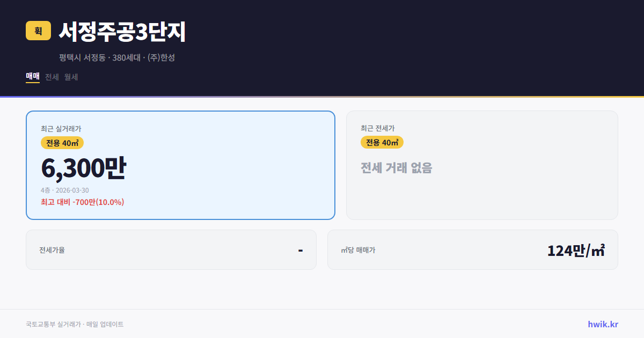
Task: Click the 최고 대비 -700만(10.0%) text
Action: 82,202
